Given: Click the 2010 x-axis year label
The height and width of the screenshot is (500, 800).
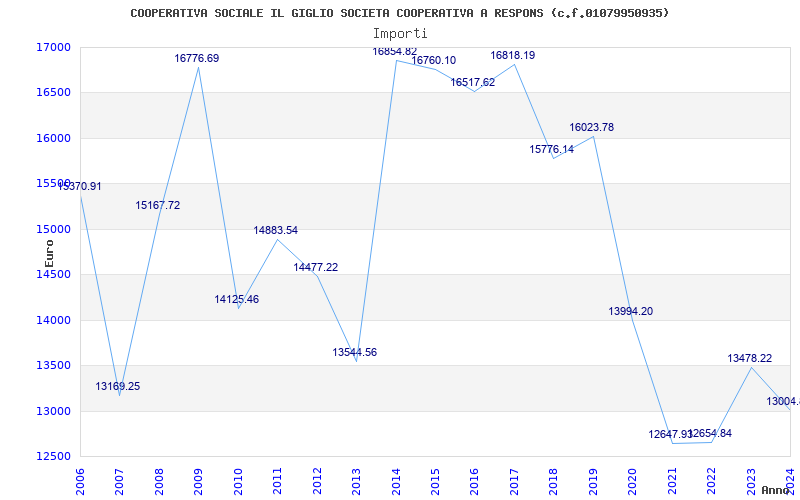Looking at the screenshot, I should click(238, 481).
